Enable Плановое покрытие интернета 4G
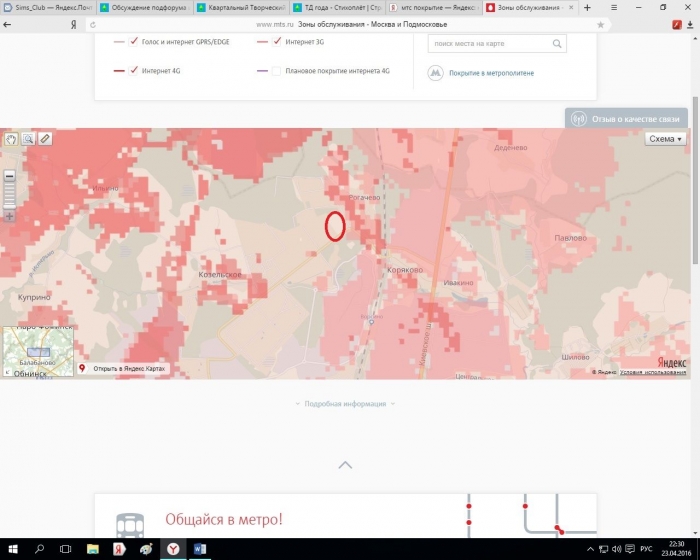700x560 pixels. tap(277, 71)
